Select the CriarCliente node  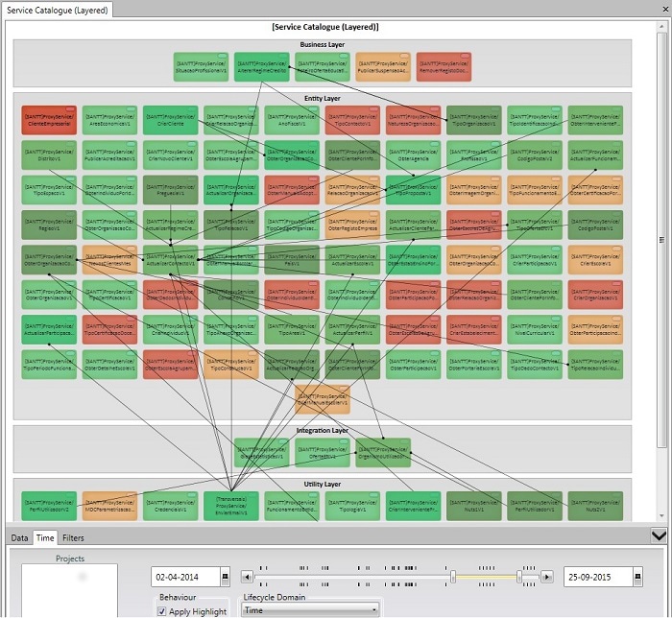(x=171, y=120)
